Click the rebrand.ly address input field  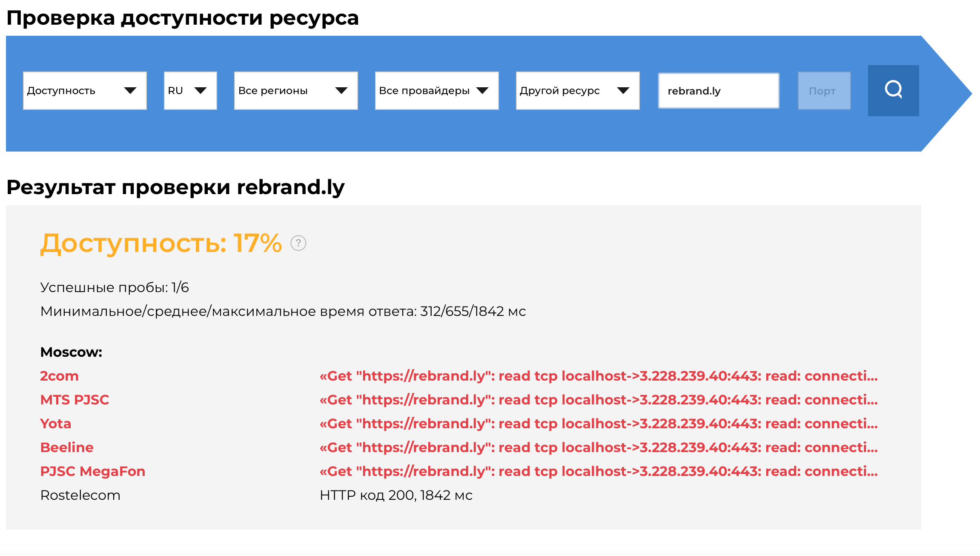point(719,91)
